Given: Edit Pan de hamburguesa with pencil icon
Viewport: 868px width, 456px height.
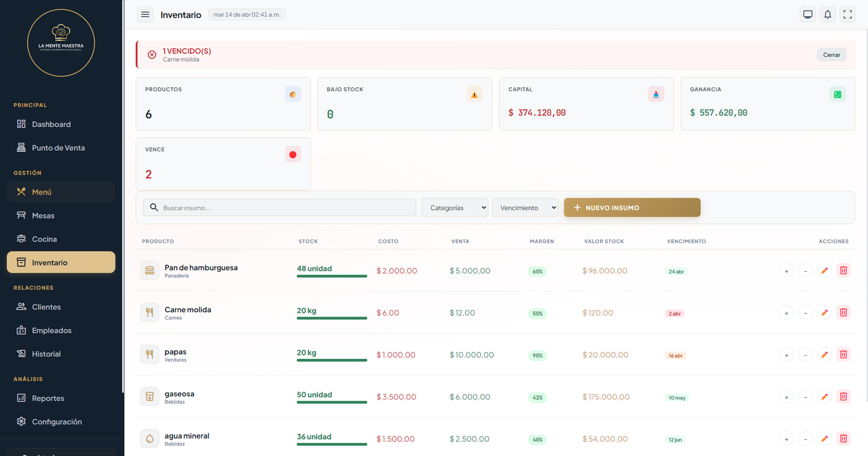Looking at the screenshot, I should (825, 271).
